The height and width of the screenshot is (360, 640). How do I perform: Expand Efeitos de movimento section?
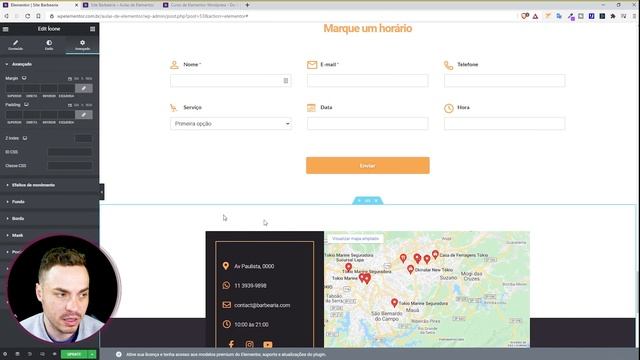[x=49, y=185]
